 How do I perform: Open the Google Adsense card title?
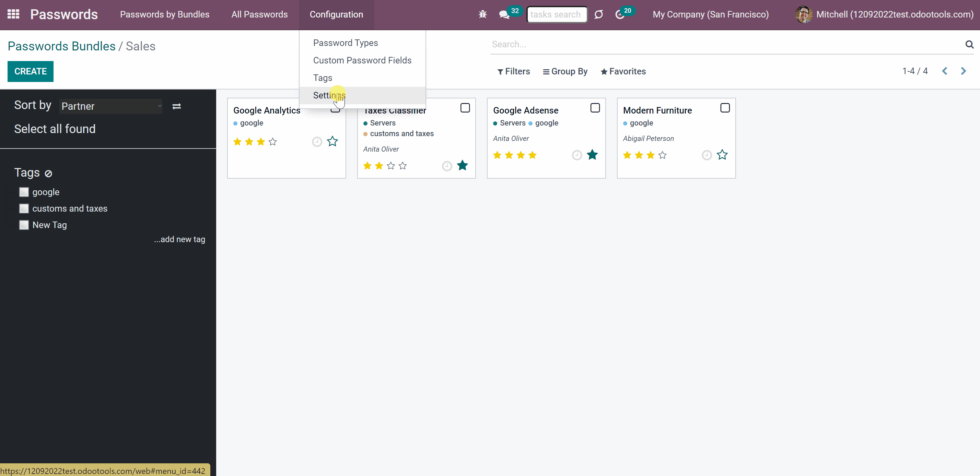(x=526, y=110)
